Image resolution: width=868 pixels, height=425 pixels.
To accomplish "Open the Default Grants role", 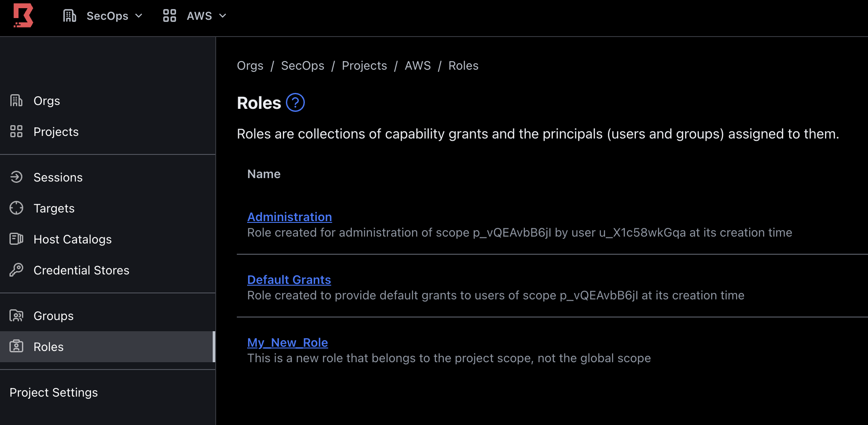I will [289, 280].
